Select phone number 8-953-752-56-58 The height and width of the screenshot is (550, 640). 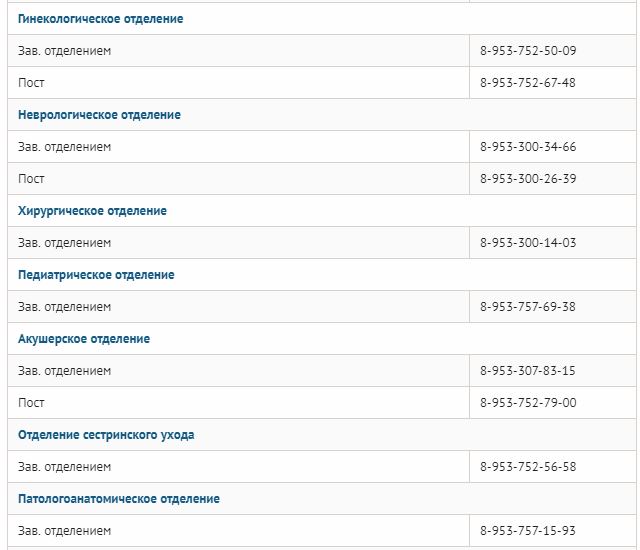click(x=528, y=466)
